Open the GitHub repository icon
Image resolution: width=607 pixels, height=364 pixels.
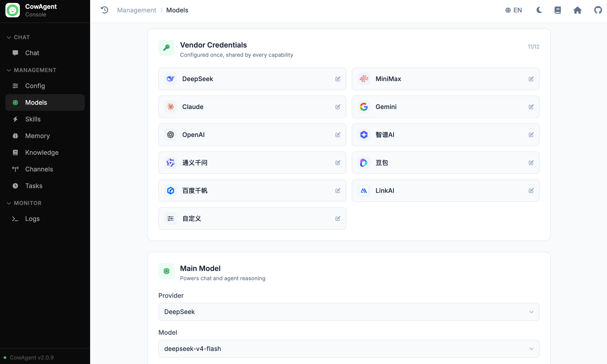(x=598, y=10)
